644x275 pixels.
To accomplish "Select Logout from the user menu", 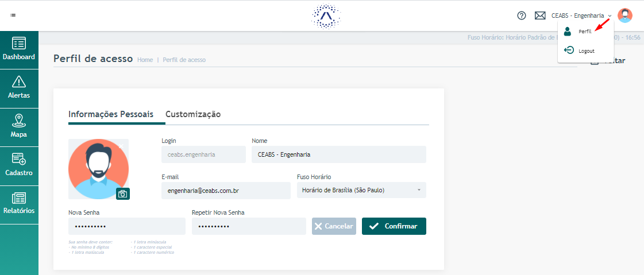I will (585, 51).
